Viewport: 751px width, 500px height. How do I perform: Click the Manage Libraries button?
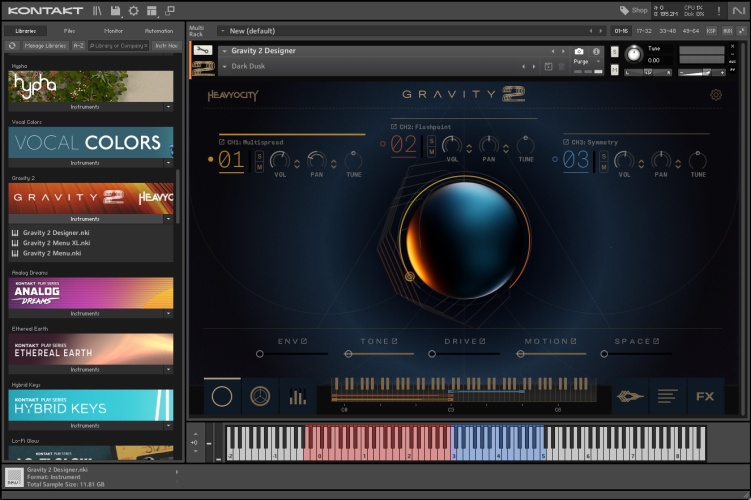coord(45,46)
